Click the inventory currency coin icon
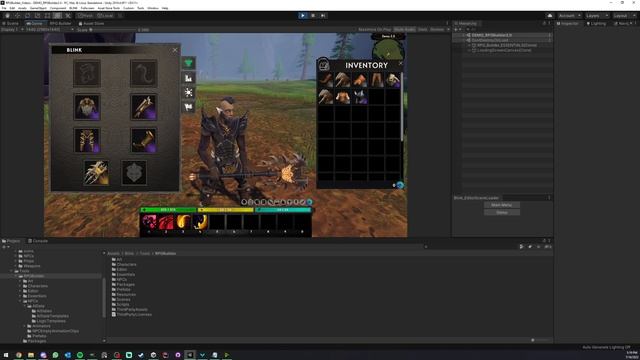 (400, 185)
